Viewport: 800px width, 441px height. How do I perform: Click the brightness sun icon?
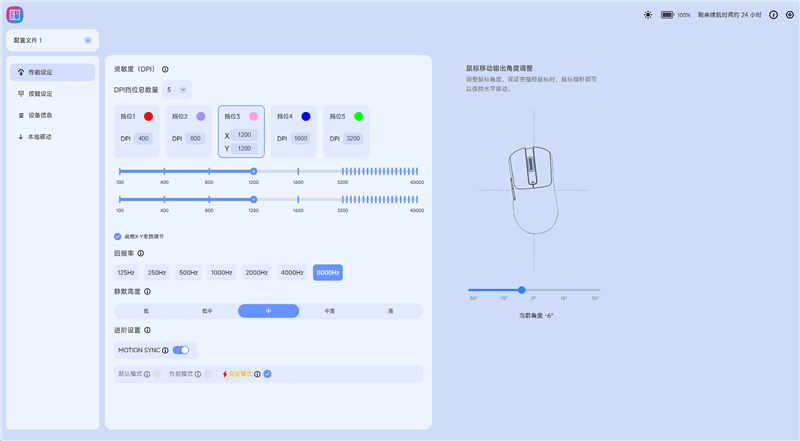pyautogui.click(x=647, y=15)
